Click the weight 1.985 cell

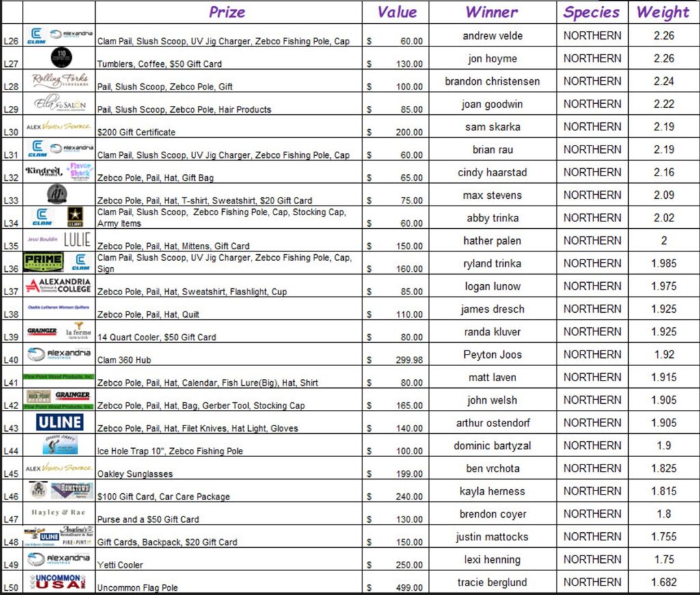pyautogui.click(x=664, y=263)
